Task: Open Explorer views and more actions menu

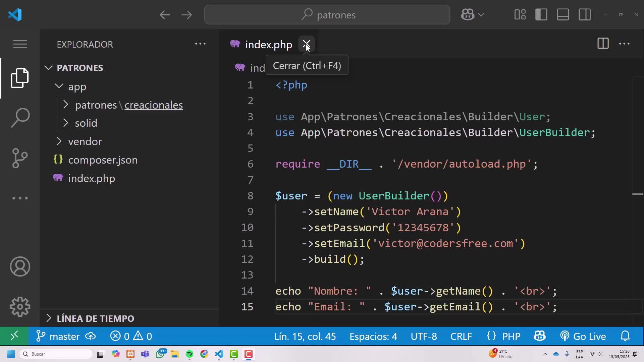Action: point(200,44)
